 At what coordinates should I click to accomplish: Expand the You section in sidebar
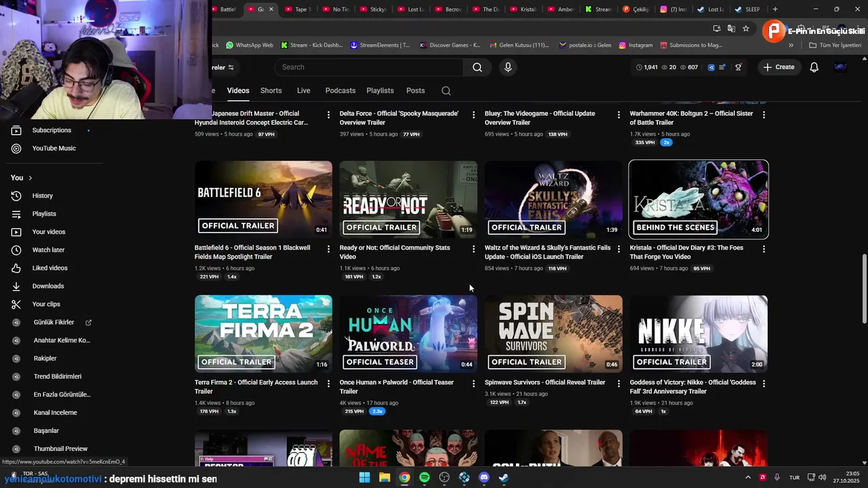click(22, 178)
